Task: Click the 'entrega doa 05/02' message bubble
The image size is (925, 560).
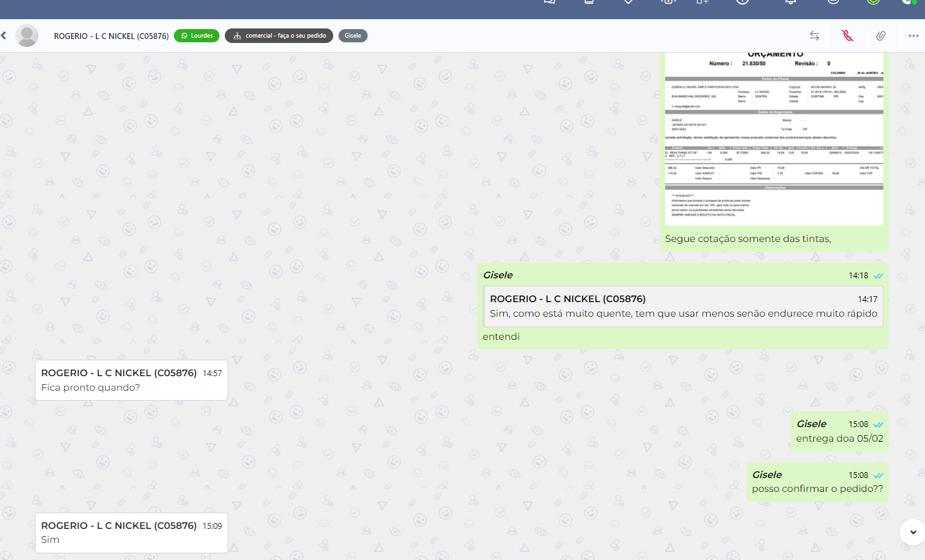Action: click(x=839, y=438)
